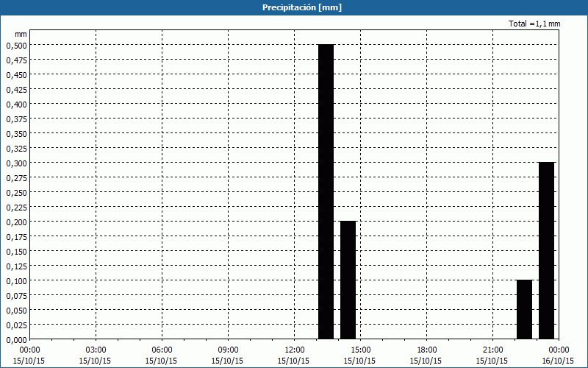Click the 0,425 y-axis label
The image size is (588, 368).
point(16,89)
